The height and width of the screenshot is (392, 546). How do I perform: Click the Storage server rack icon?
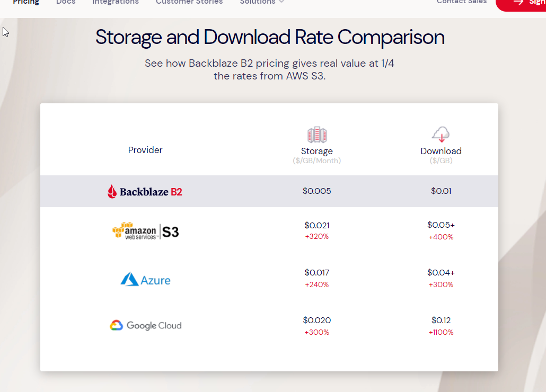[x=317, y=135]
